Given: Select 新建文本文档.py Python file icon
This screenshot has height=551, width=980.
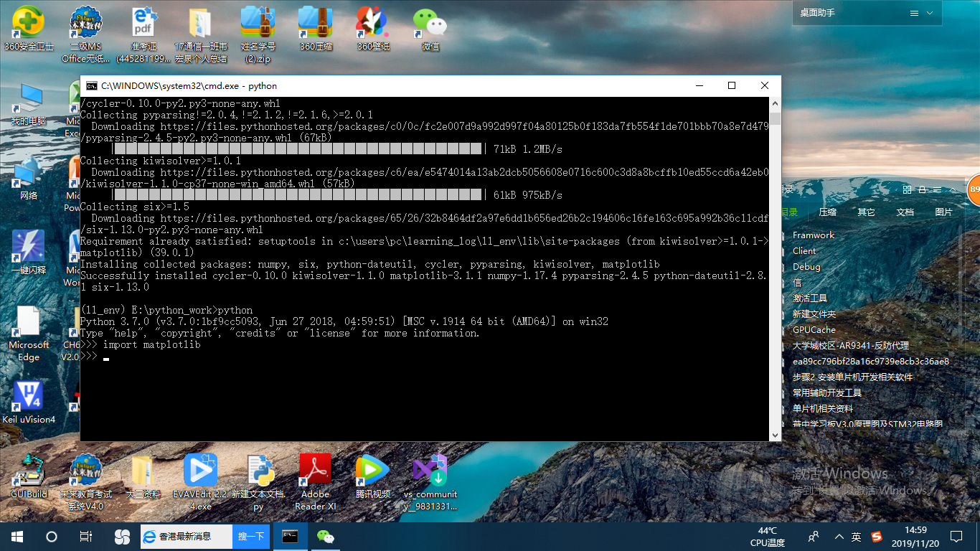Looking at the screenshot, I should coord(258,482).
